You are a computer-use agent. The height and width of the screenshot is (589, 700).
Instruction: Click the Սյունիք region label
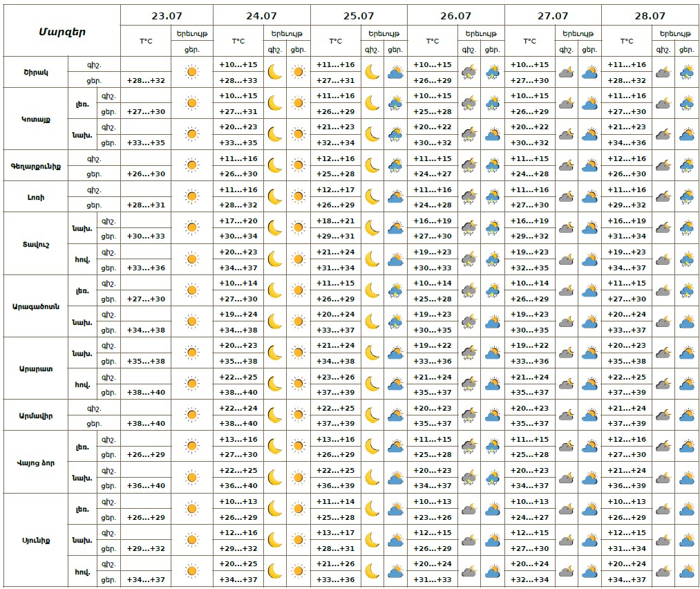point(36,540)
